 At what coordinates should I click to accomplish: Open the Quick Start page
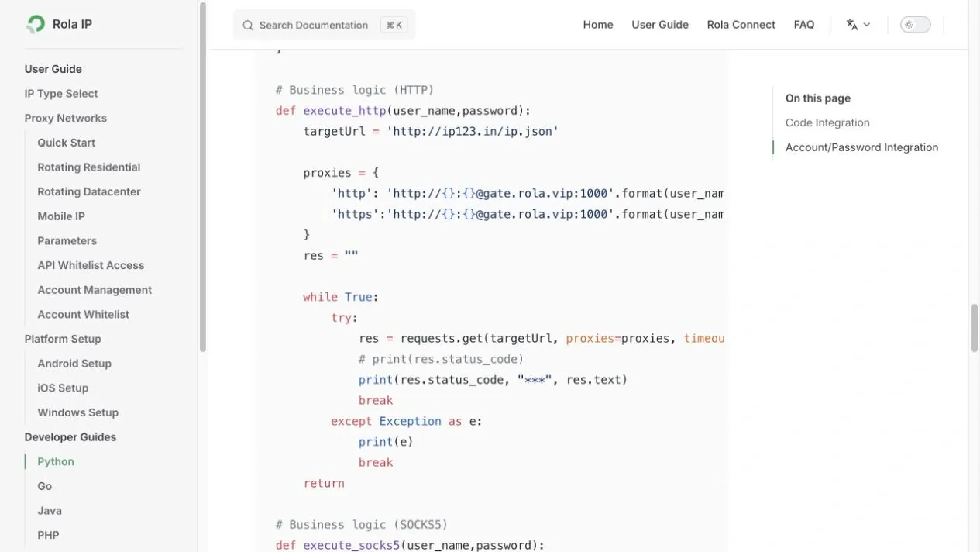point(67,143)
